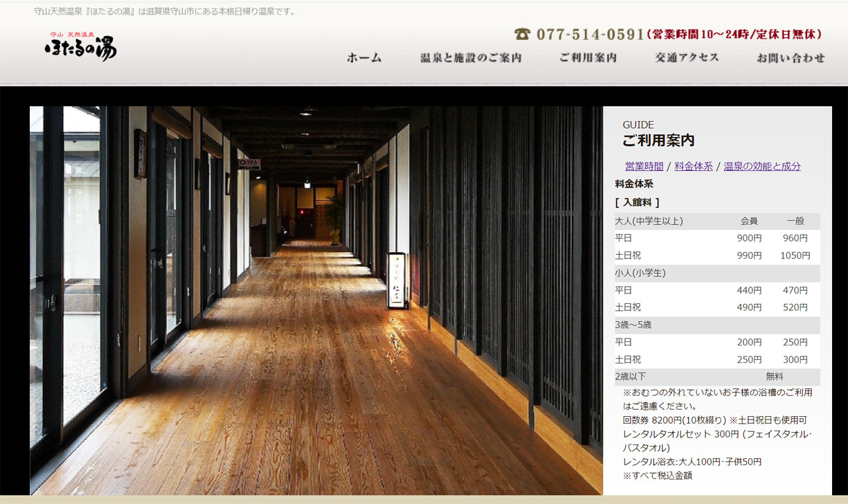Click the GUIDE heading in the side panel
The width and height of the screenshot is (848, 504).
point(638,125)
